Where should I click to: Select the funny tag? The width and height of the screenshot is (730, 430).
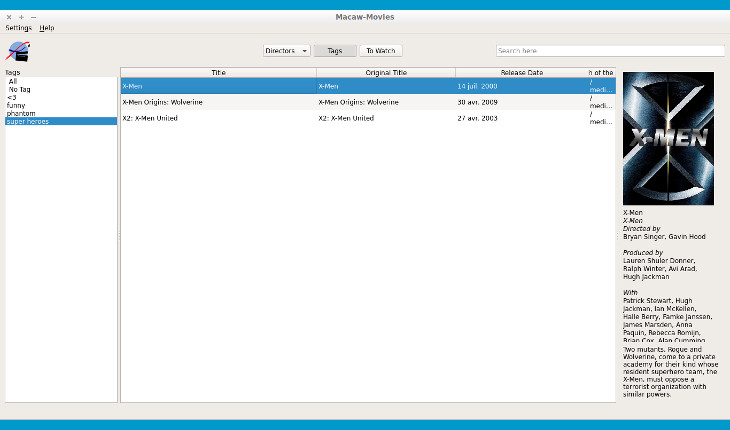tap(61, 105)
